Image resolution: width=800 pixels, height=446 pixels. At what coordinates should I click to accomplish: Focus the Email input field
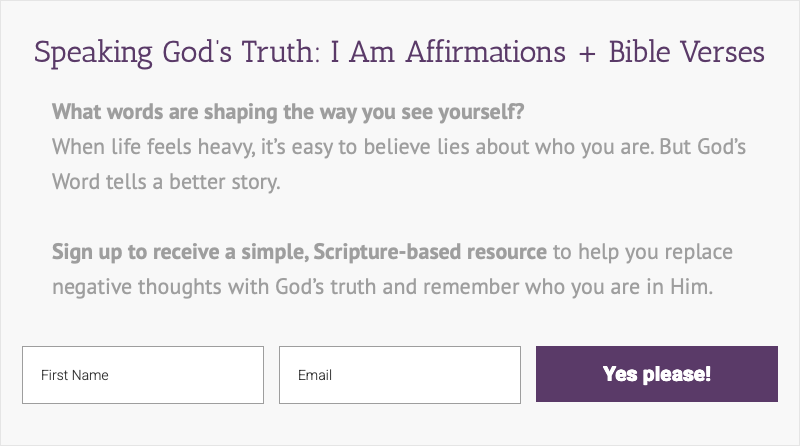(x=400, y=375)
